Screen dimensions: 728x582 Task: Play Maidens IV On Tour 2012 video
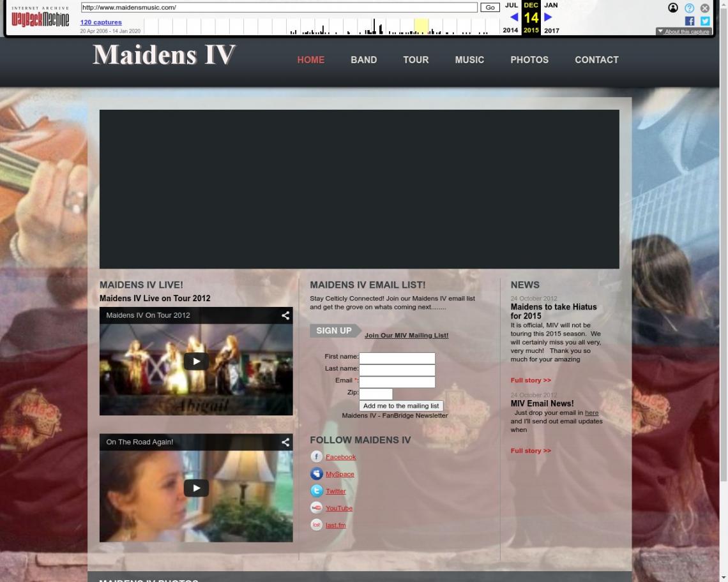[196, 361]
